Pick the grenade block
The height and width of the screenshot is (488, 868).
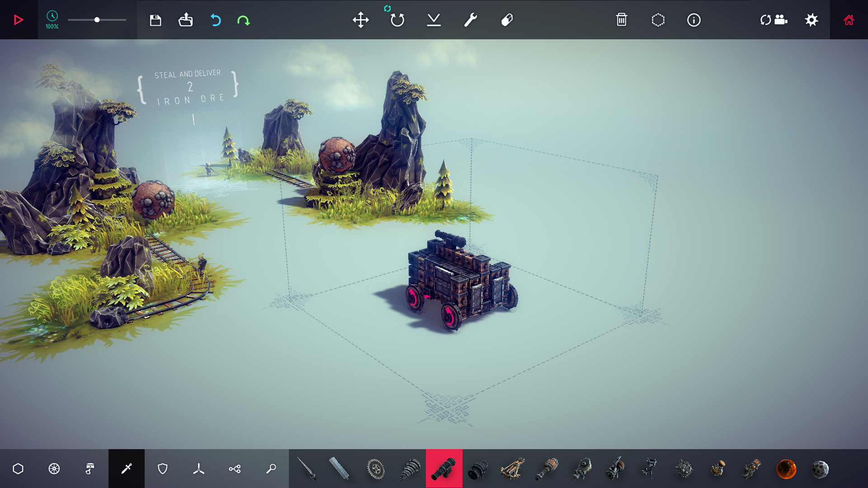[717, 469]
